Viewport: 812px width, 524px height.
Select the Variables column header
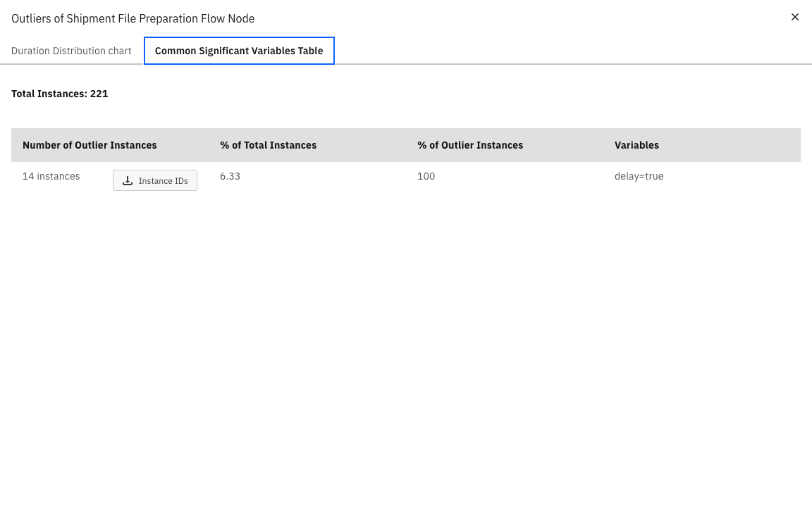coord(636,145)
